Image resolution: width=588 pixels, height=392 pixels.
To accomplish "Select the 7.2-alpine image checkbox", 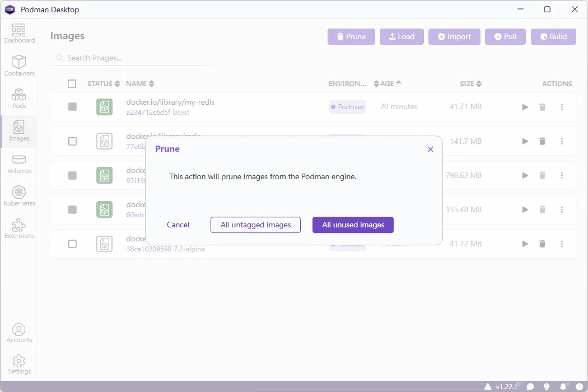I will pos(72,244).
